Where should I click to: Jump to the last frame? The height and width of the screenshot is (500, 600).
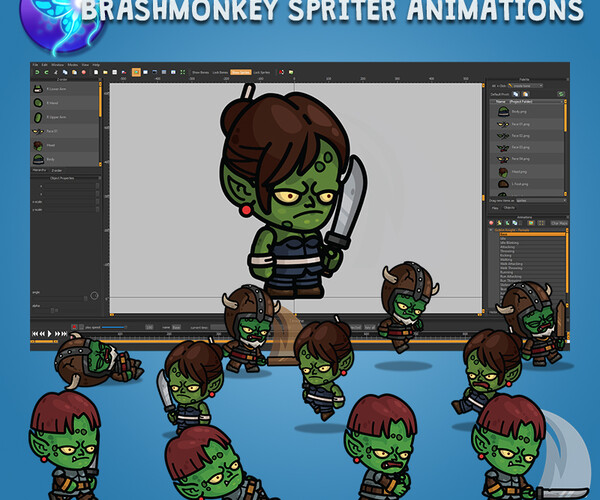[64, 334]
